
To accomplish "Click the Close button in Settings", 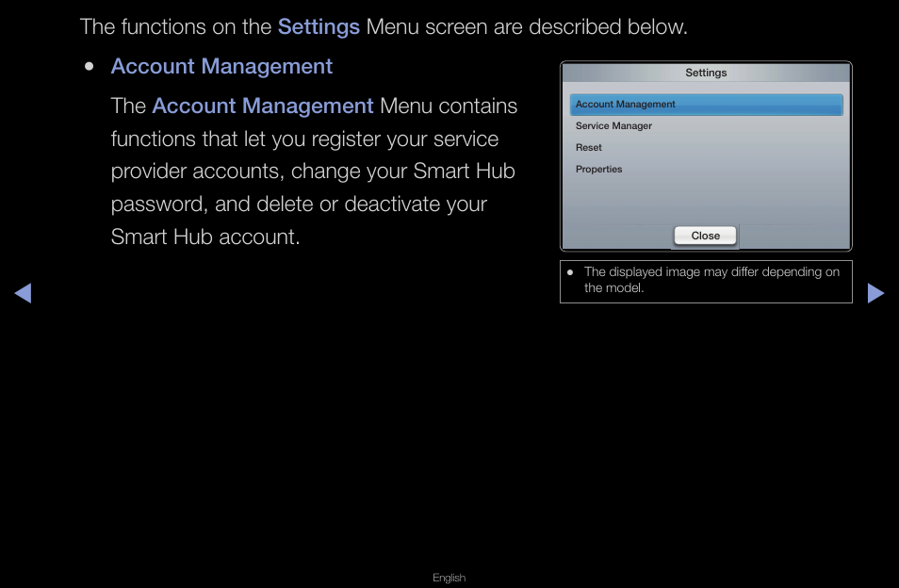I will tap(705, 236).
